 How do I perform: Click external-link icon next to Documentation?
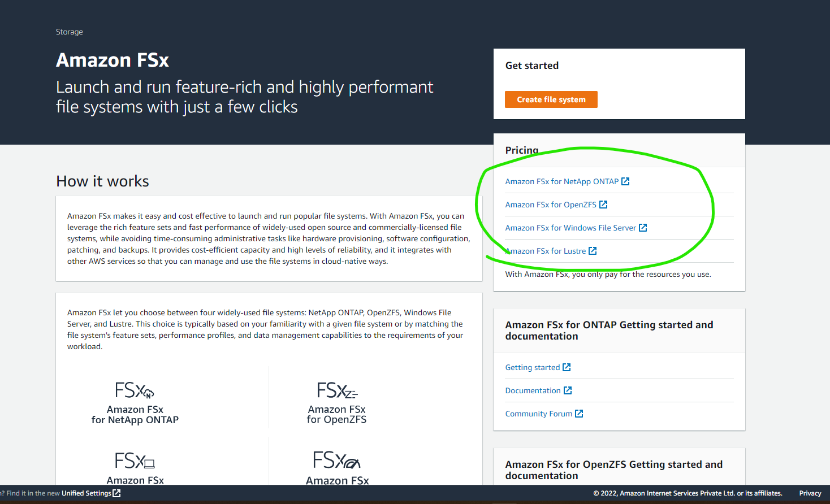click(568, 390)
